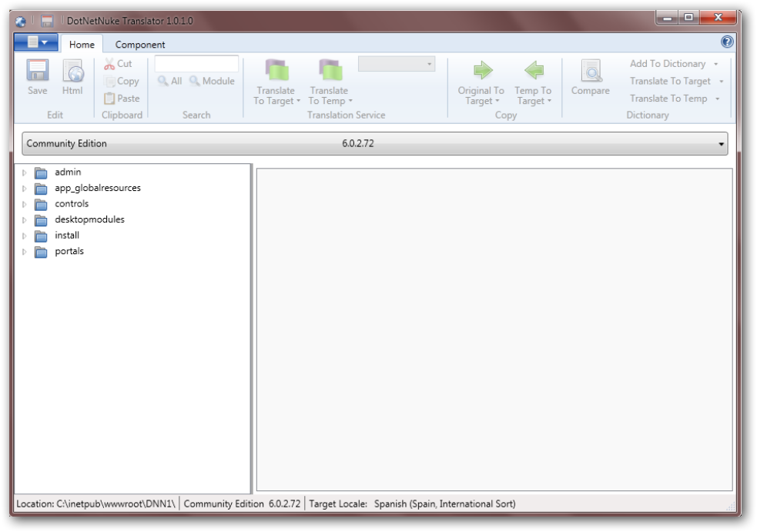This screenshot has width=757, height=532.
Task: Expand the install tree node
Action: (24, 236)
